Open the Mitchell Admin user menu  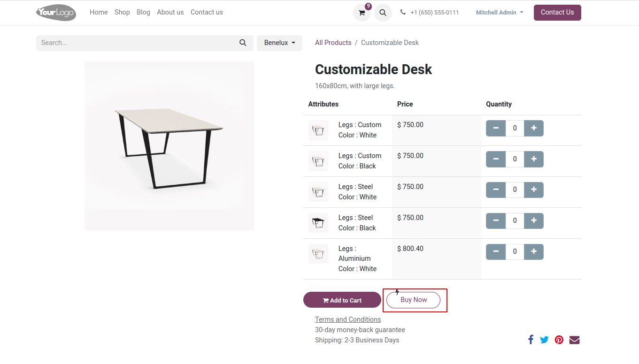499,13
